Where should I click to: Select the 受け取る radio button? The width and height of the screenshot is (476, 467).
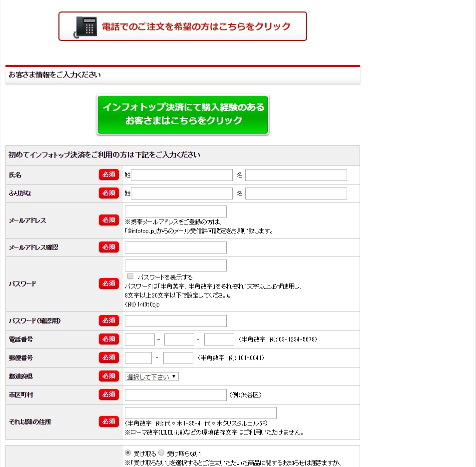[128, 452]
